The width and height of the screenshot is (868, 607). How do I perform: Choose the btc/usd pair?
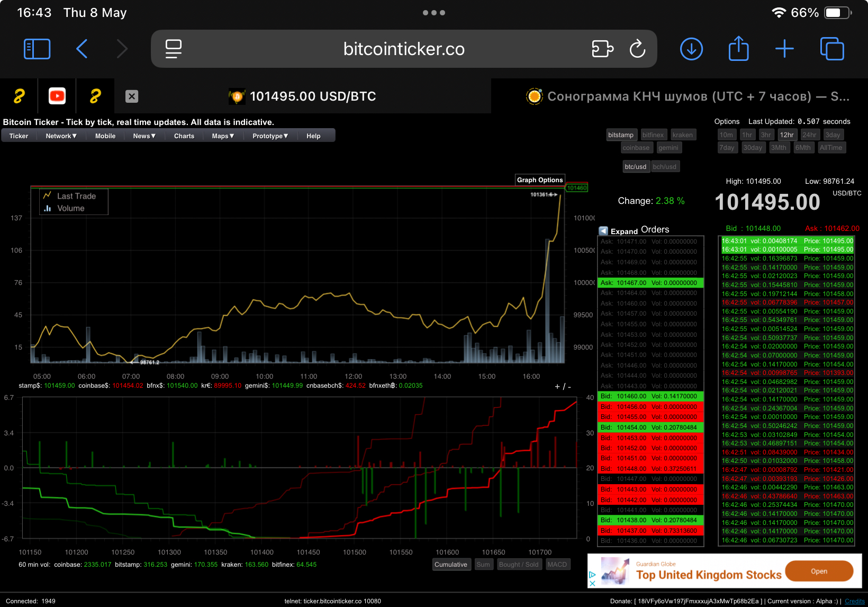(636, 167)
